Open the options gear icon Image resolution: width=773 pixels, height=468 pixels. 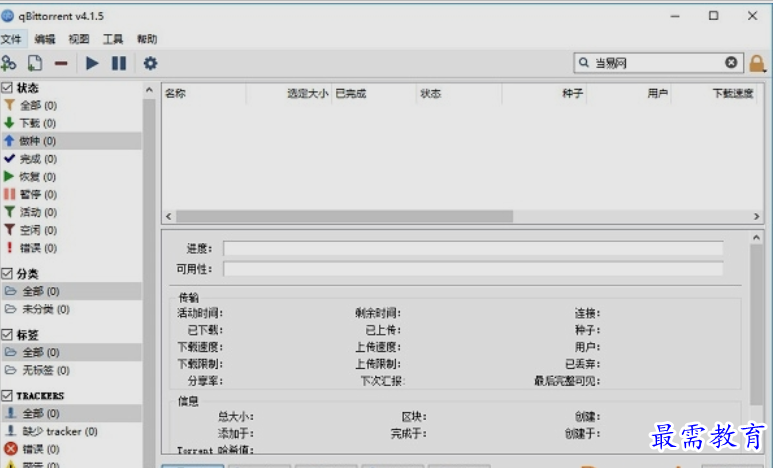[150, 63]
